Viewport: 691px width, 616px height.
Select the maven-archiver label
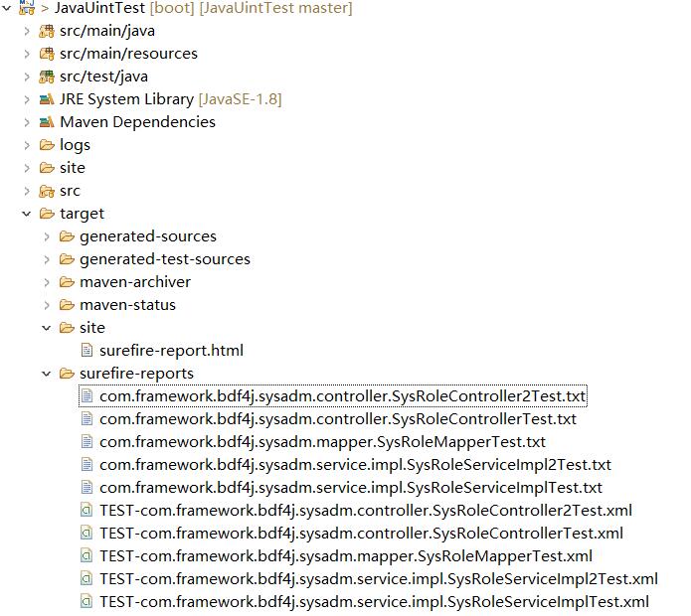135,282
